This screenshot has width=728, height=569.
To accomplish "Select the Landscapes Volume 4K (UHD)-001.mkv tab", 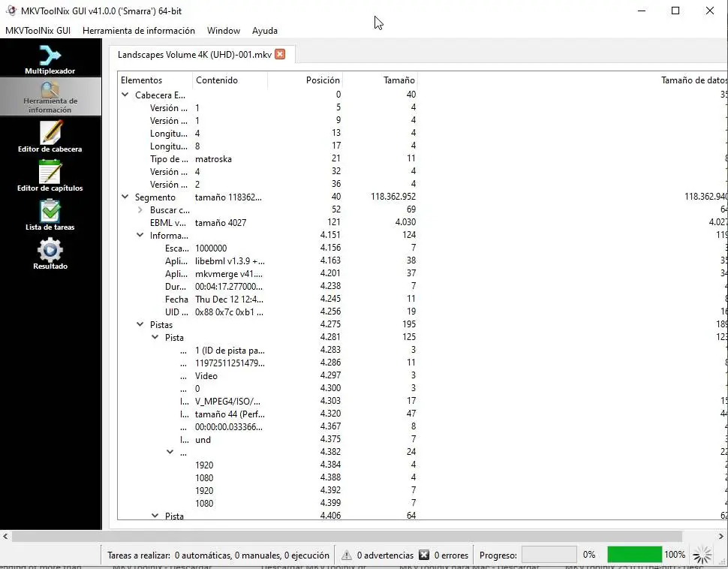I will pyautogui.click(x=194, y=54).
